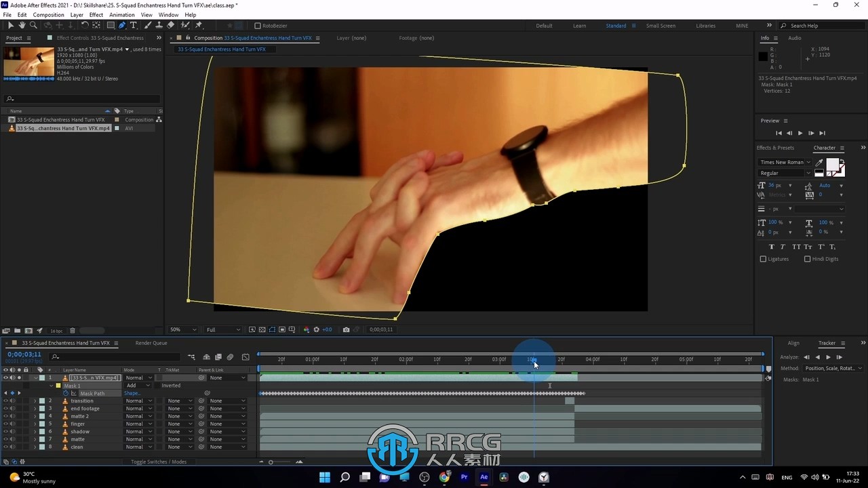
Task: Click composition mini-flowchart icon in timeline
Action: click(x=192, y=357)
